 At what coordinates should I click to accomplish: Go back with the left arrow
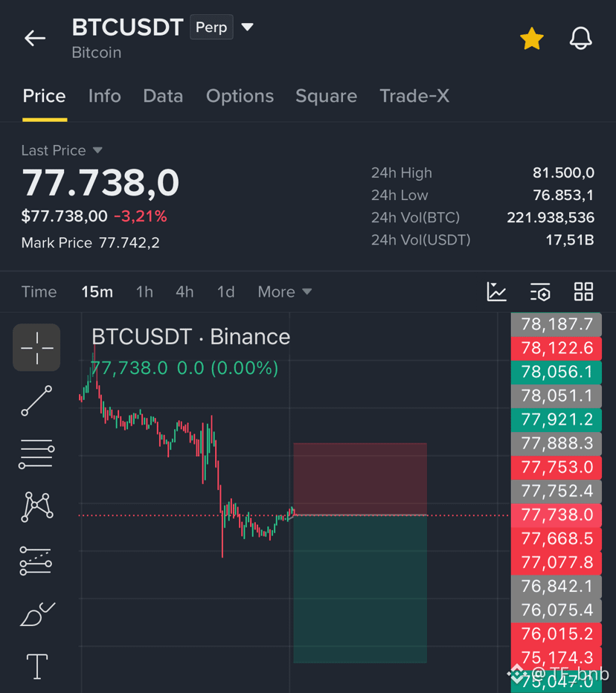[x=35, y=39]
